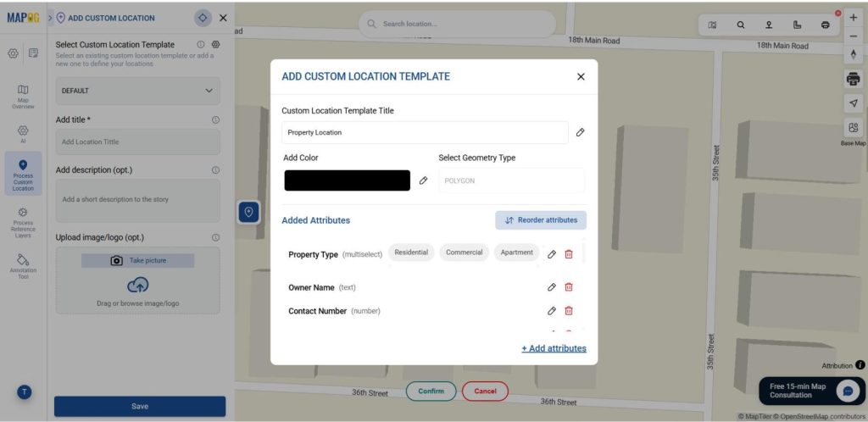The image size is (868, 422).
Task: Click the locate target icon in panel header
Action: point(203,18)
